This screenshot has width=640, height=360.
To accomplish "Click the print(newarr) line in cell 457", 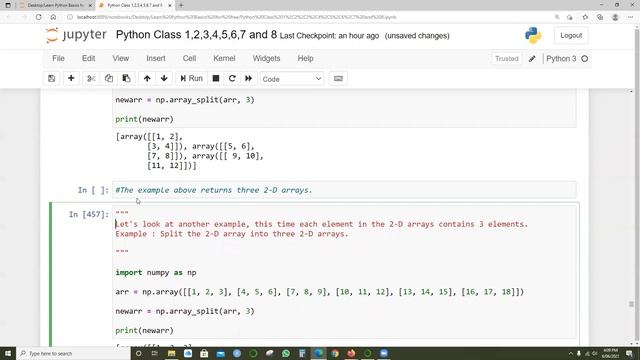I will tap(144, 331).
